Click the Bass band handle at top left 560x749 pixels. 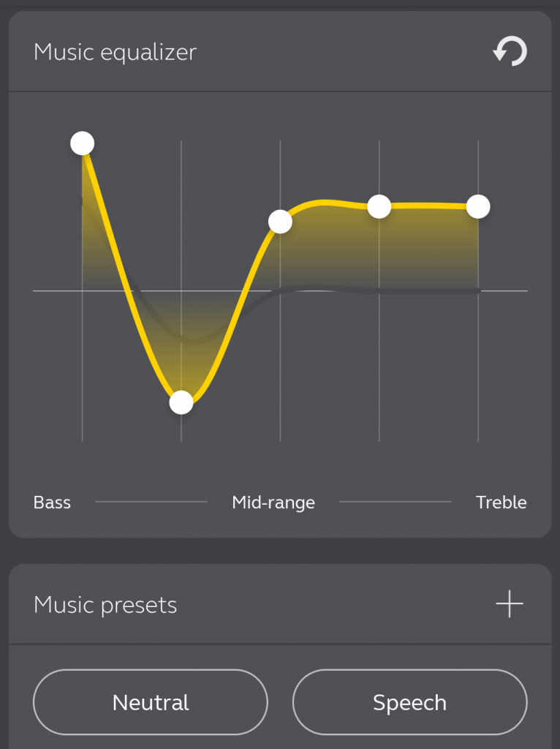pyautogui.click(x=83, y=143)
